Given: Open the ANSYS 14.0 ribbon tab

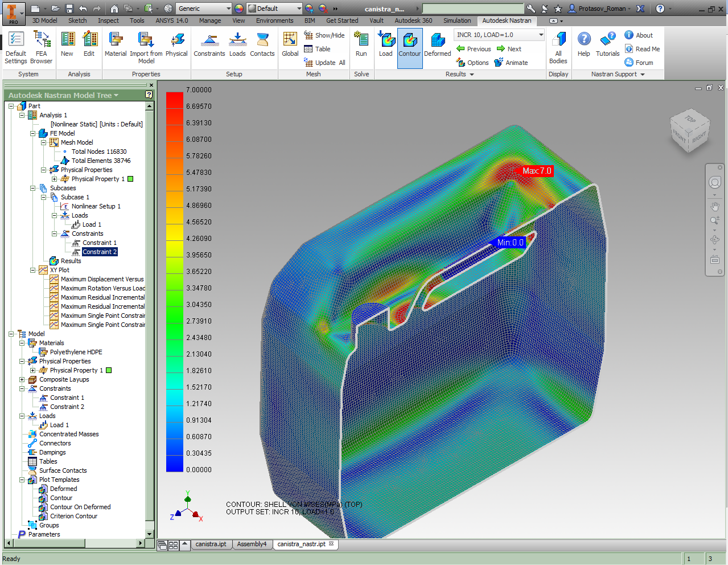Looking at the screenshot, I should tap(172, 21).
